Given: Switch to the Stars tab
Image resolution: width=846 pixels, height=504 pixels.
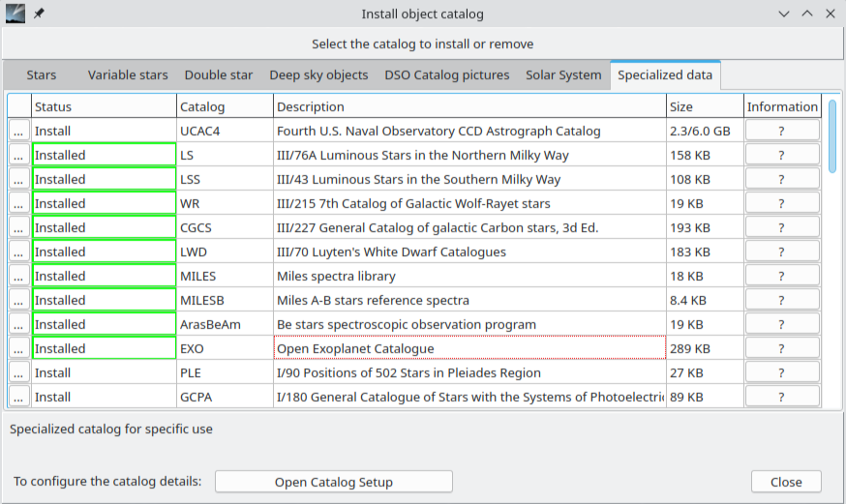Looking at the screenshot, I should tap(41, 74).
